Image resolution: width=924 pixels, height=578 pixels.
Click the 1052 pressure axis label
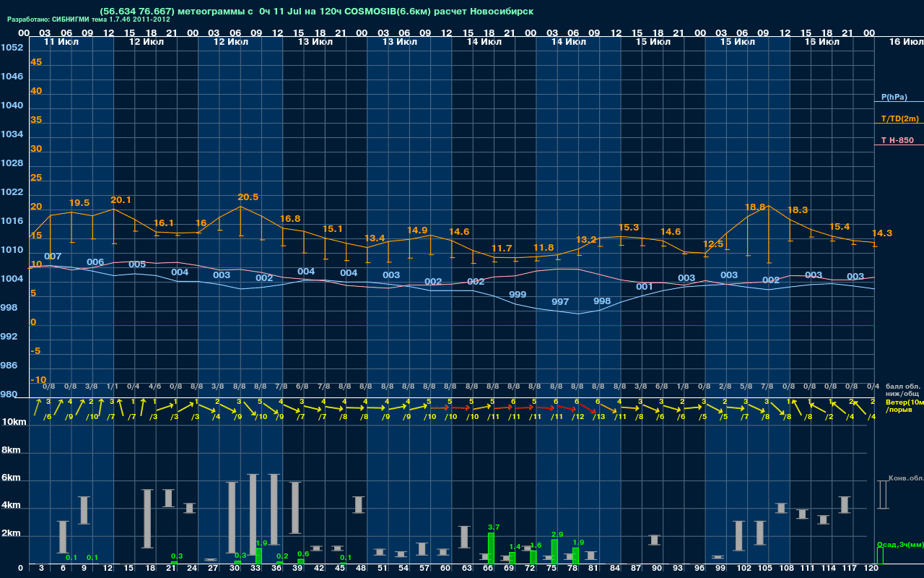click(12, 48)
